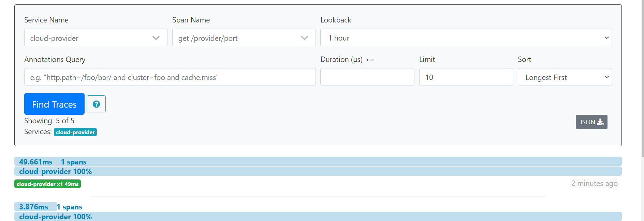This screenshot has width=644, height=221.
Task: Click the Service Name label
Action: (x=46, y=20)
